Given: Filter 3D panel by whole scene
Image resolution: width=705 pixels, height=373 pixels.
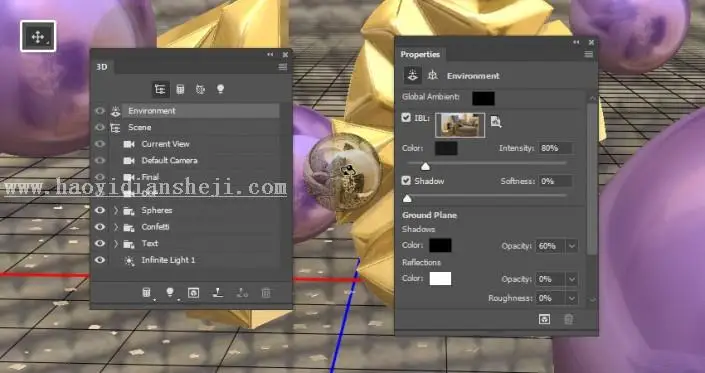Looking at the screenshot, I should coord(160,89).
